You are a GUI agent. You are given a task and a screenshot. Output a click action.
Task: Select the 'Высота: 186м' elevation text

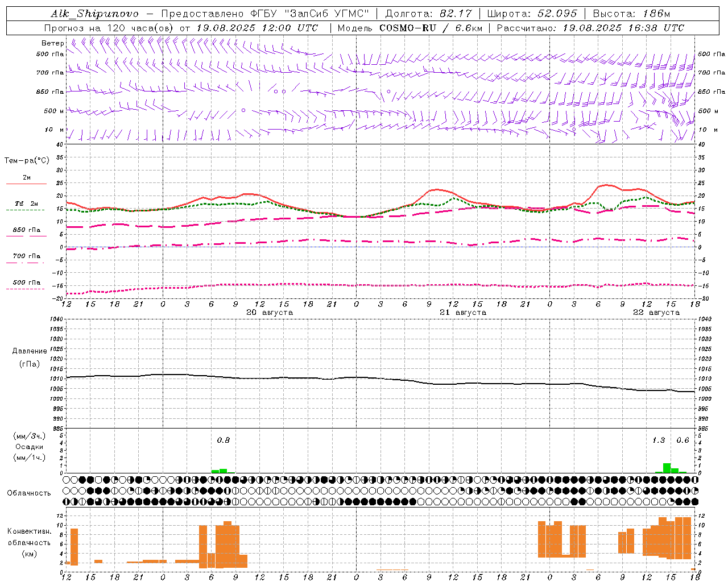[x=632, y=14]
